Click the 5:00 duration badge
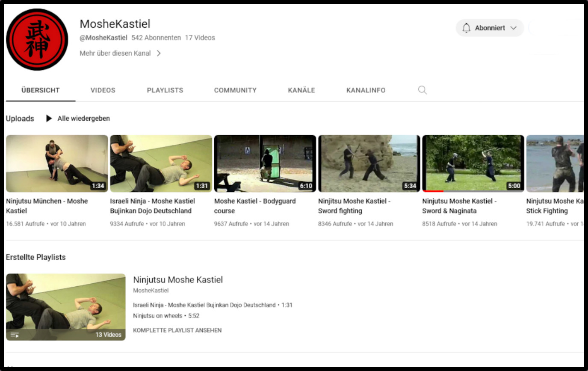Viewport: 588px width, 371px height. (514, 186)
